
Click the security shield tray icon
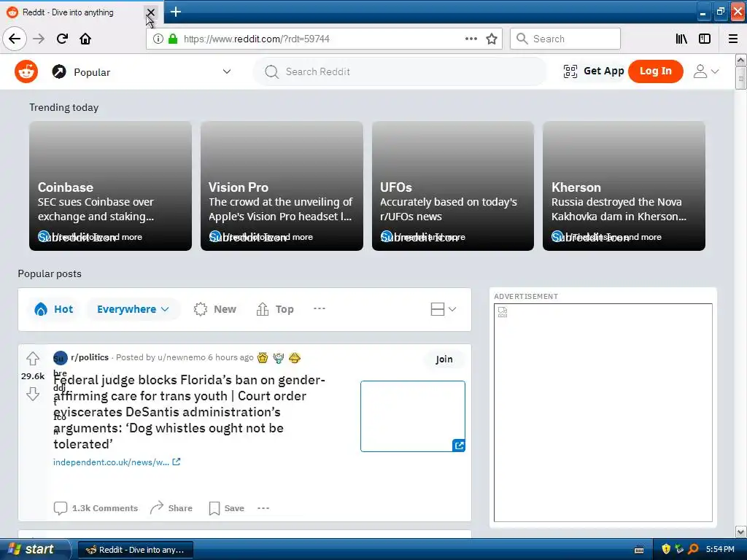pyautogui.click(x=666, y=549)
